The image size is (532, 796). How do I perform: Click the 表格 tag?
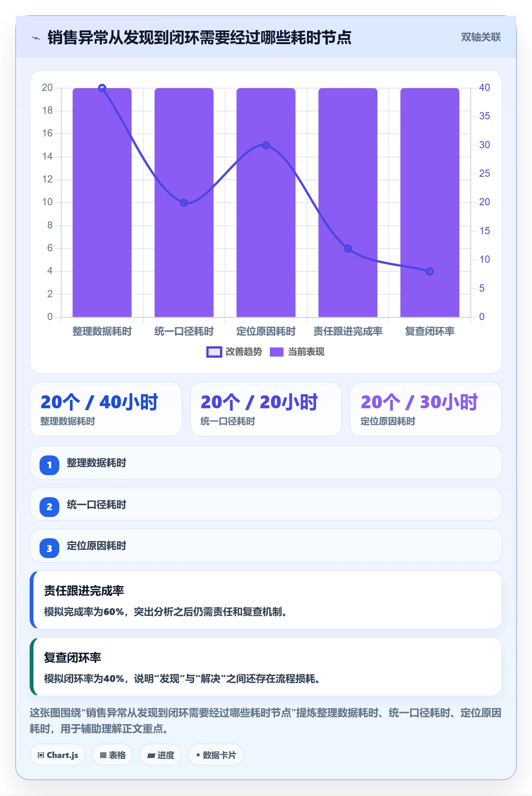(x=112, y=755)
